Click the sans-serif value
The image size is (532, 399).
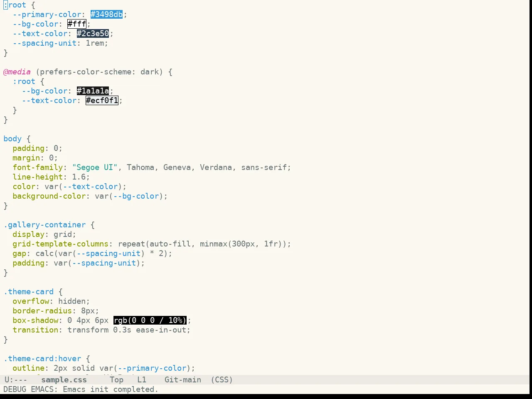pyautogui.click(x=264, y=167)
